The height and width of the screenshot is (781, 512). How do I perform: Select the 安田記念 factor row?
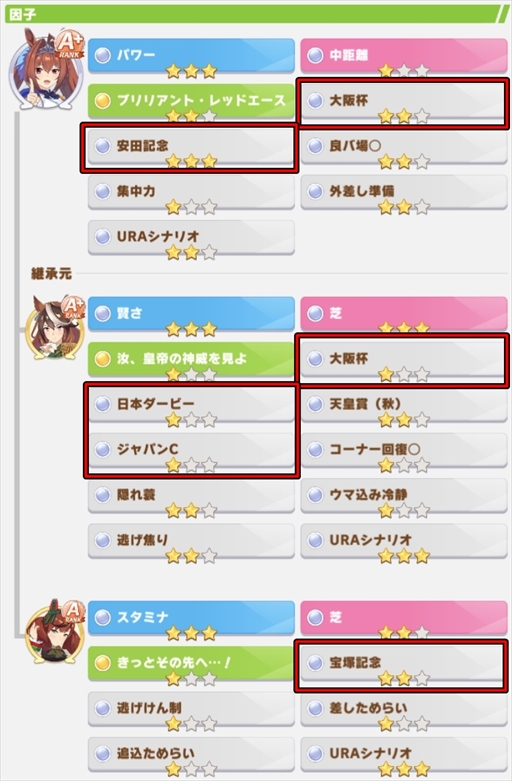click(191, 148)
